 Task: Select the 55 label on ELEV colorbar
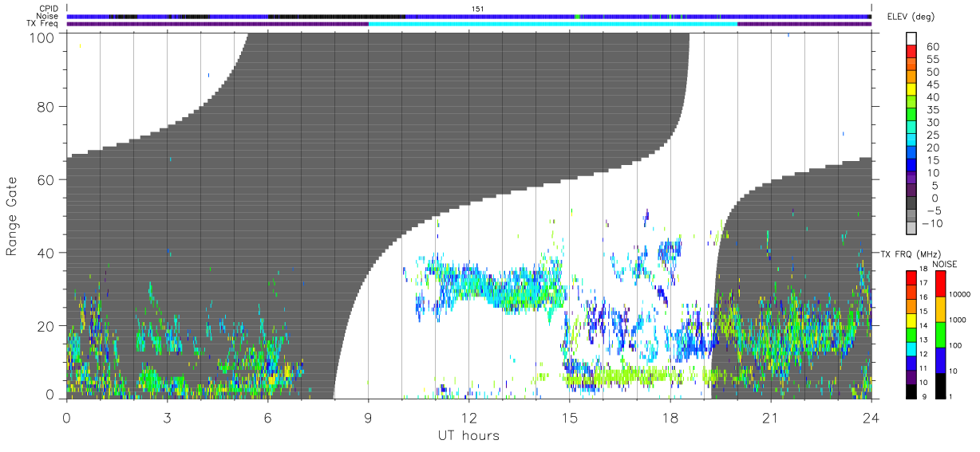pos(932,60)
